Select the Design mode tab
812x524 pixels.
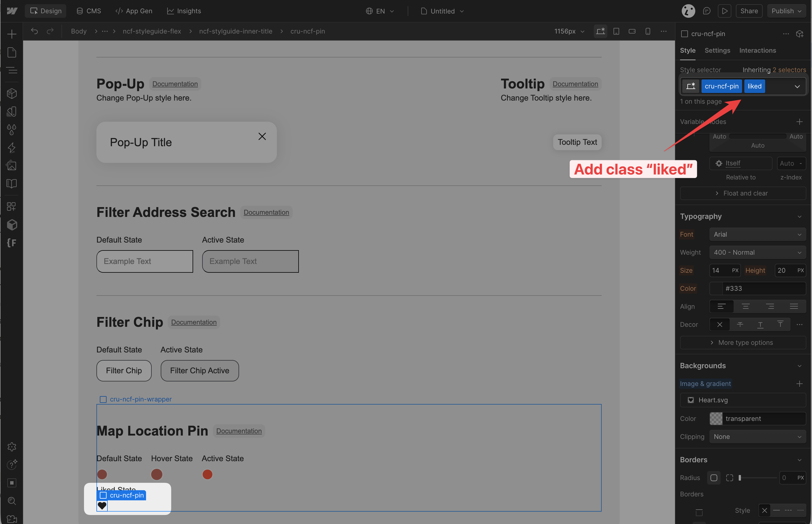click(x=46, y=11)
